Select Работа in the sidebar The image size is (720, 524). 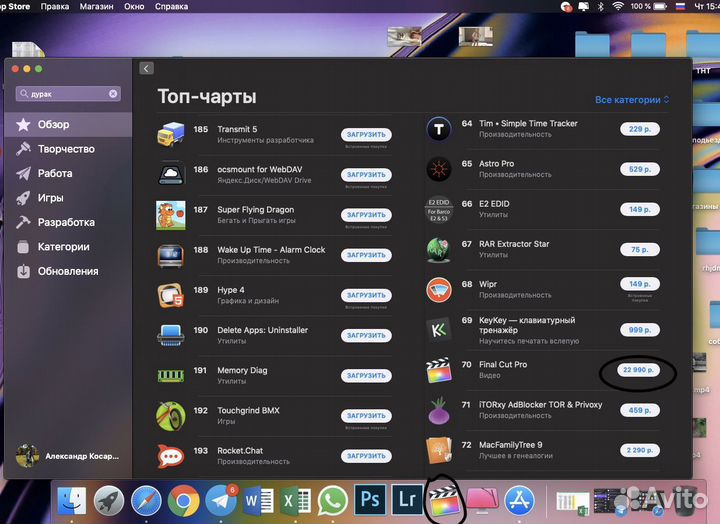coord(68,173)
